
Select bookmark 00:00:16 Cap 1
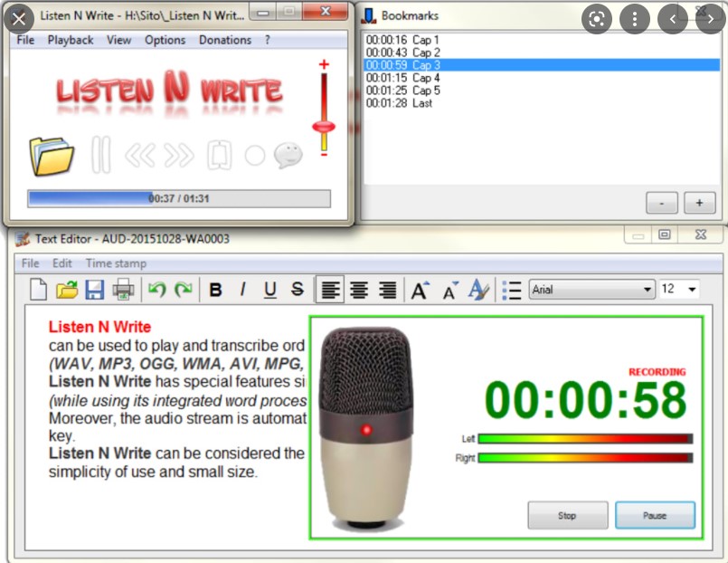[542, 40]
